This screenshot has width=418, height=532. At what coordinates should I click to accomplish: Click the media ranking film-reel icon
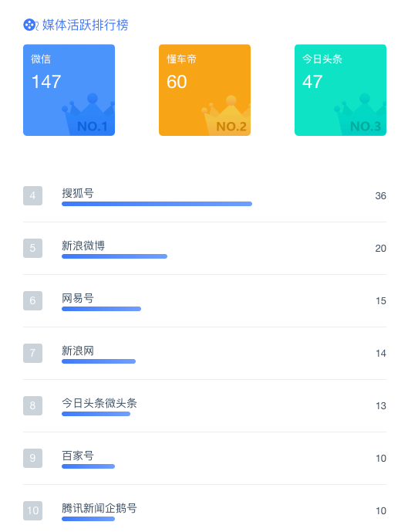(x=31, y=25)
